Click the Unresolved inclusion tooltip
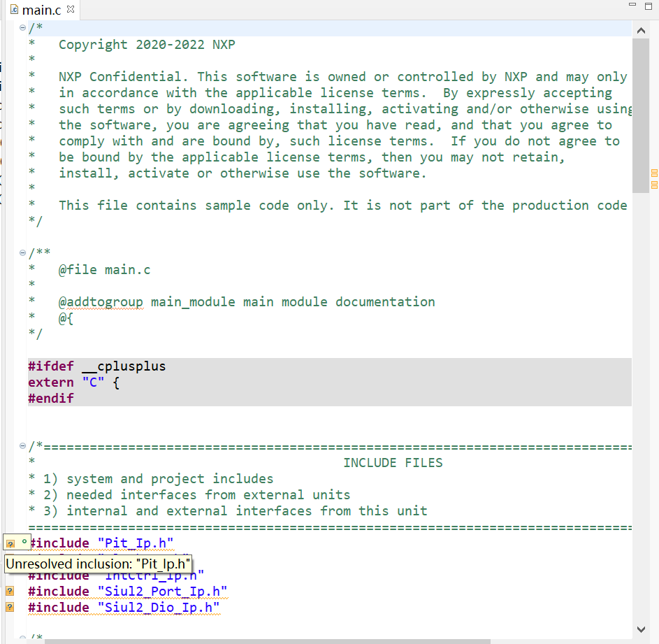659x644 pixels. click(99, 564)
